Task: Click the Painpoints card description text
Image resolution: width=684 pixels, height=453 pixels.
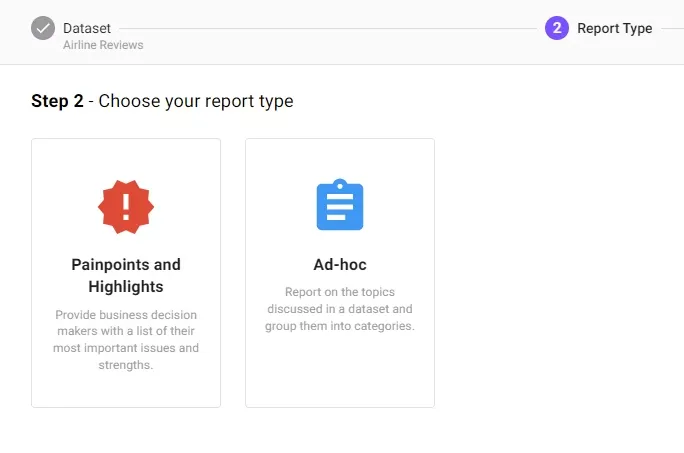Action: pos(126,340)
